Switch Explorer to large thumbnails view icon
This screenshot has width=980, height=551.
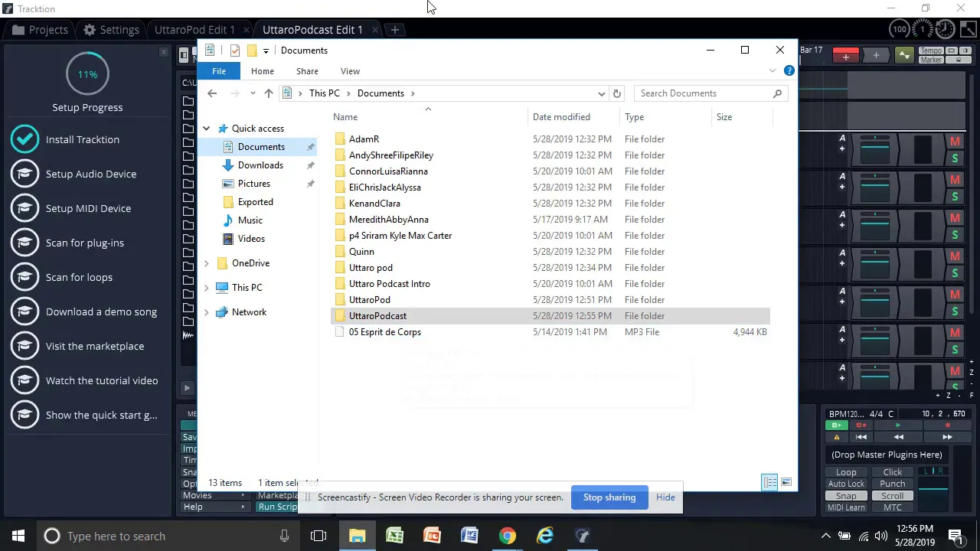coord(786,482)
